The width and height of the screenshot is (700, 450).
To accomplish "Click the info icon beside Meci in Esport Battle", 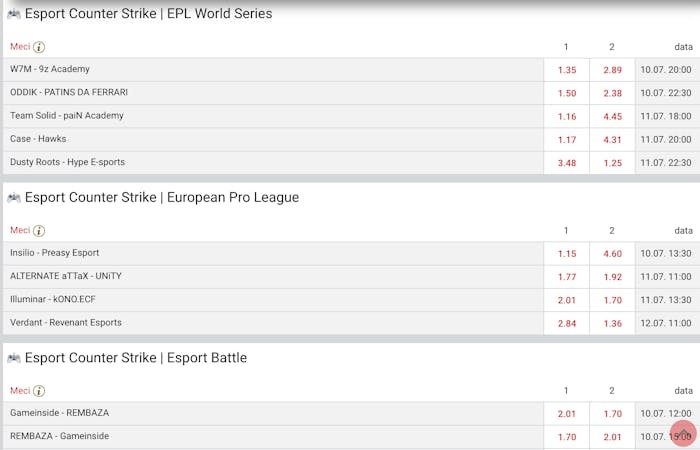I will click(x=39, y=391).
